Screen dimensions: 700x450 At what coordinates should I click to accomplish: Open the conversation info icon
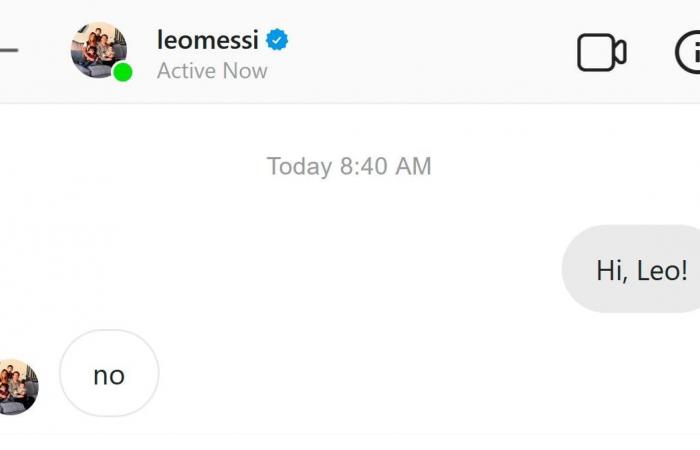688,52
